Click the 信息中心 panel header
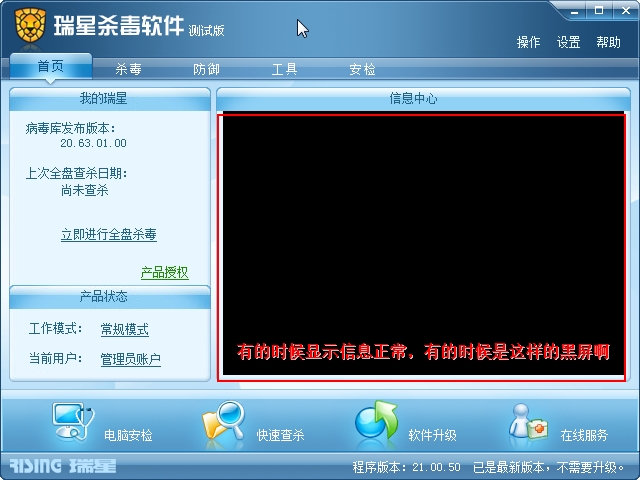The image size is (640, 480). click(423, 98)
